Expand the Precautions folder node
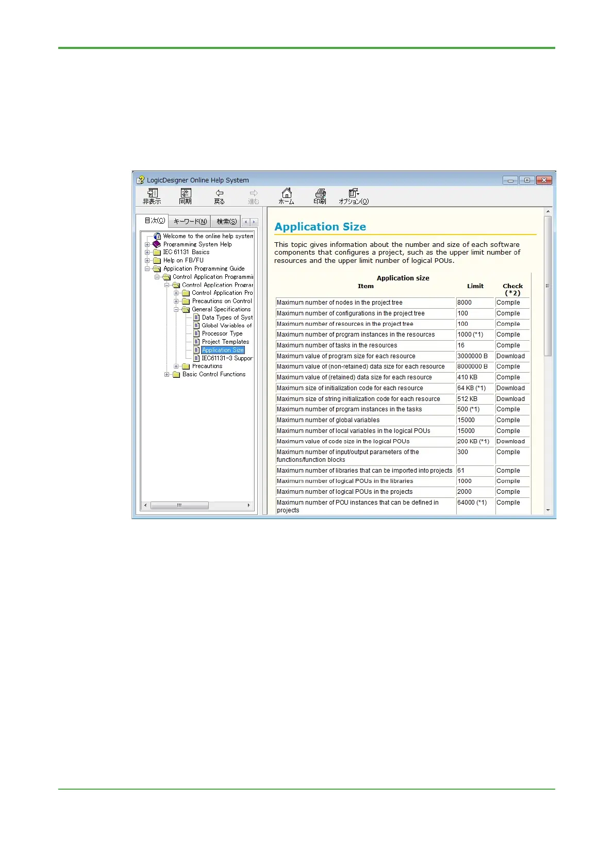614x868 pixels. [176, 366]
